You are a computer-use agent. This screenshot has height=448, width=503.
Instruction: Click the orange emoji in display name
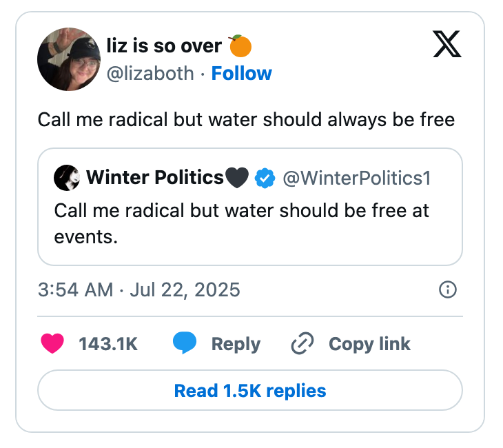pyautogui.click(x=240, y=46)
